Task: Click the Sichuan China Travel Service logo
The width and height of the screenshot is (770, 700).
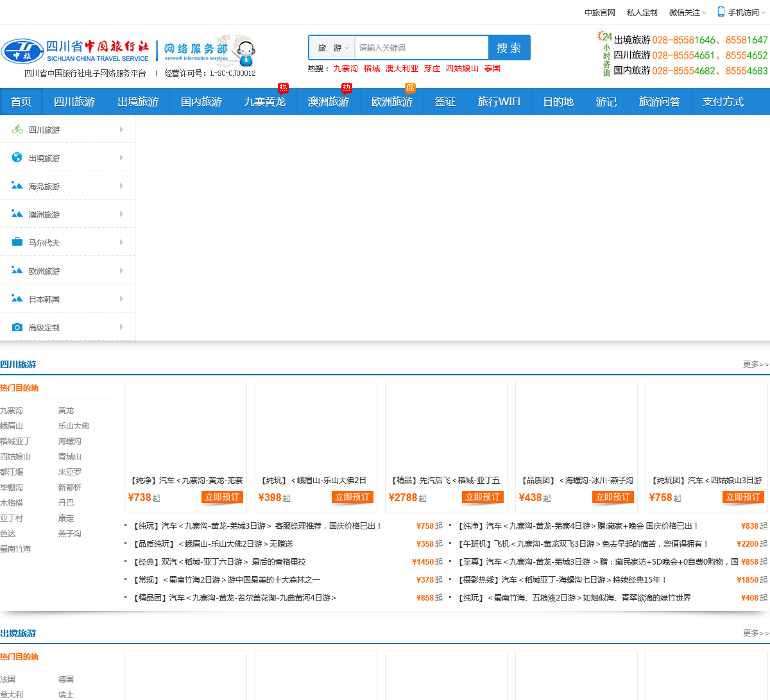Action: click(x=75, y=51)
